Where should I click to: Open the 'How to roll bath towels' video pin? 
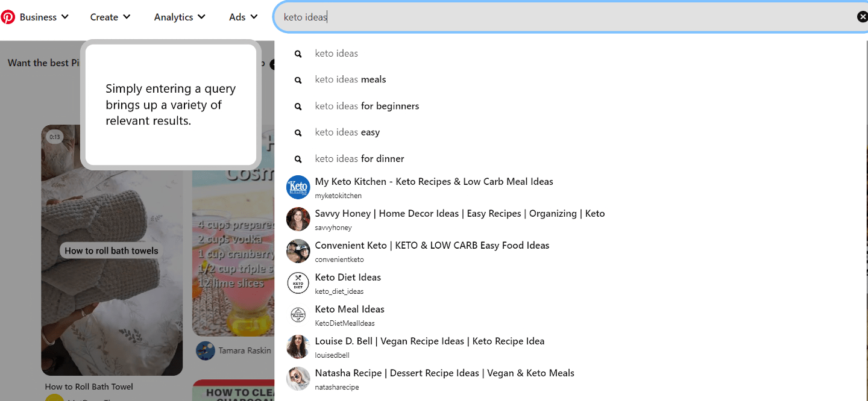coord(112,250)
